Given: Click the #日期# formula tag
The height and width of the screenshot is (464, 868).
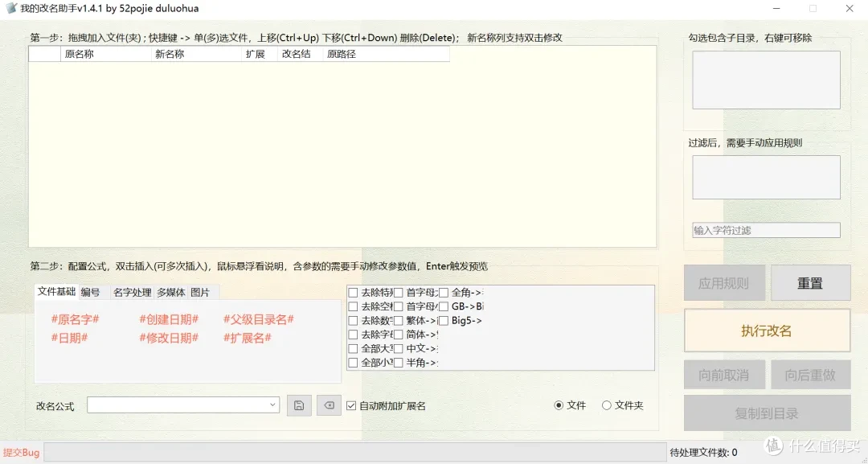Looking at the screenshot, I should point(69,338).
